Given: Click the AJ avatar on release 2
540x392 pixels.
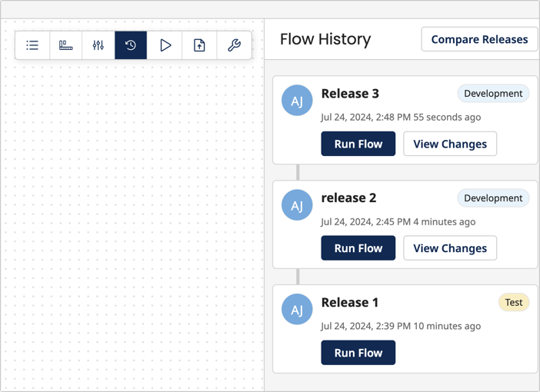Looking at the screenshot, I should [297, 205].
